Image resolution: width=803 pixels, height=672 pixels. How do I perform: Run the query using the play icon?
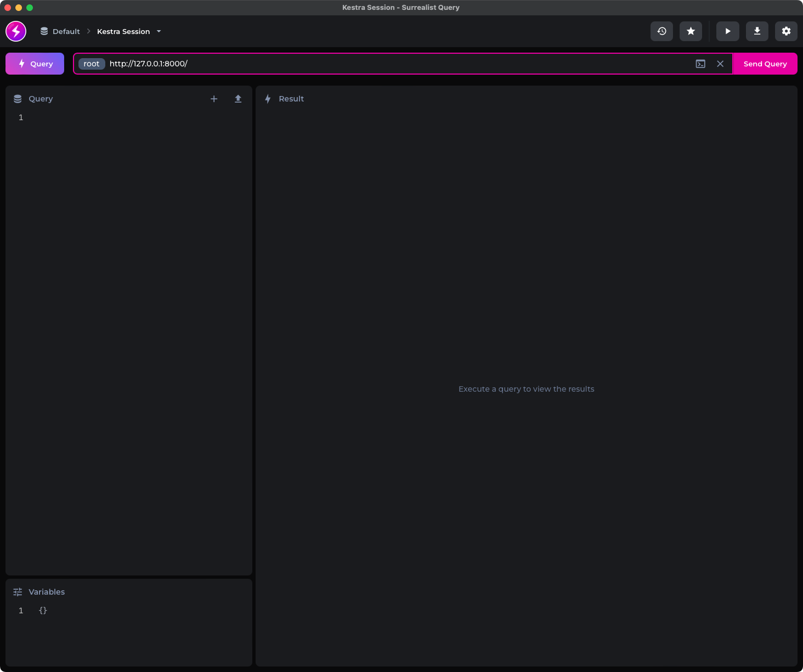click(x=728, y=31)
